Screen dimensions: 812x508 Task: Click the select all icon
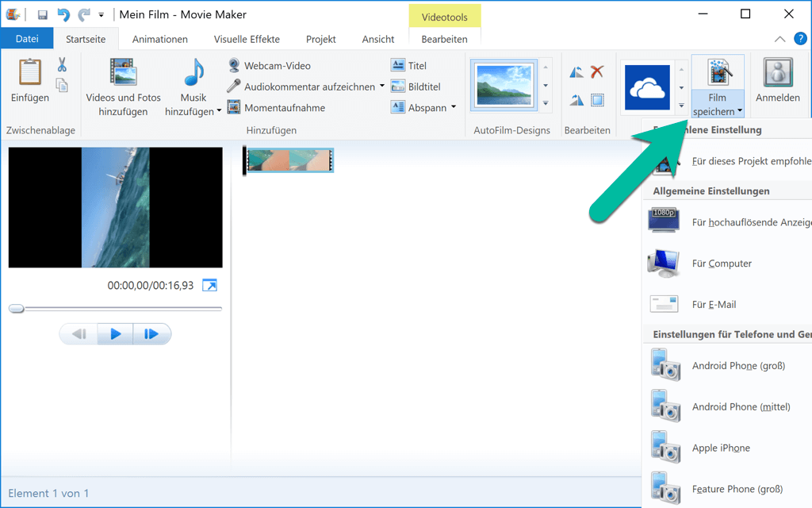597,99
